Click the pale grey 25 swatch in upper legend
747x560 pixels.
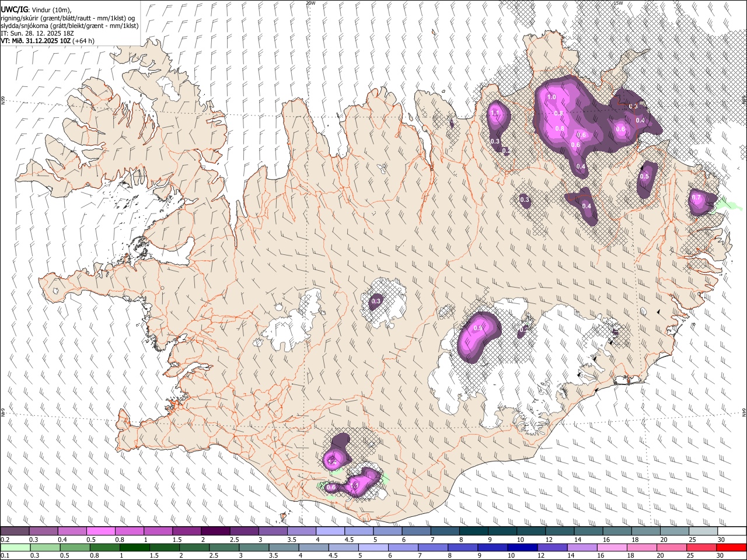point(703,531)
